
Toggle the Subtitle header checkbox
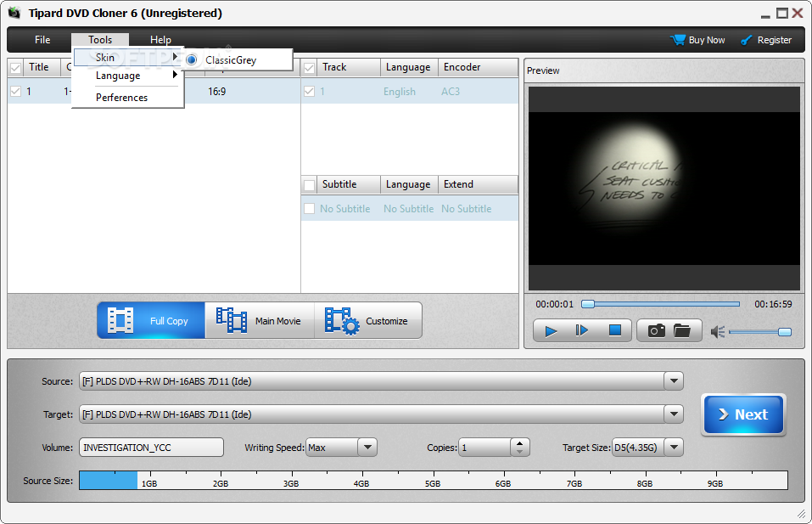(x=309, y=185)
